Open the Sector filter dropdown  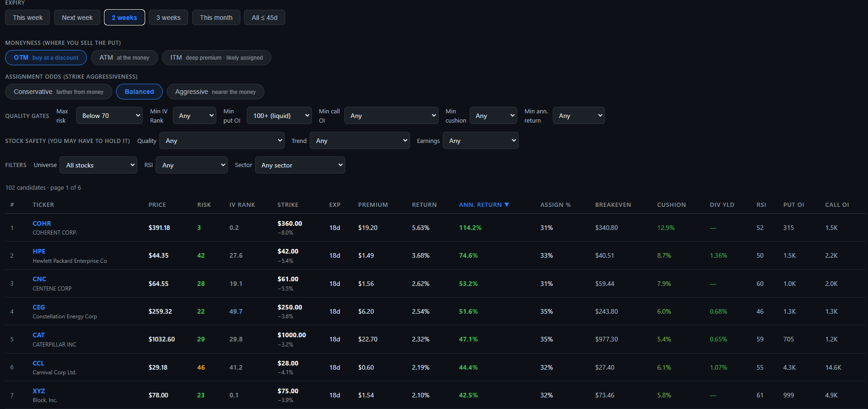click(300, 165)
